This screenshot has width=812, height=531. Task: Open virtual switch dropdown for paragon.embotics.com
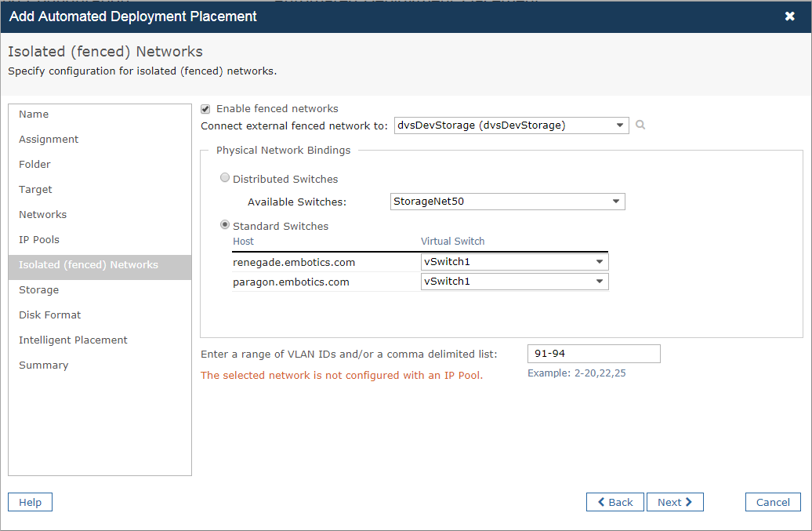[514, 282]
